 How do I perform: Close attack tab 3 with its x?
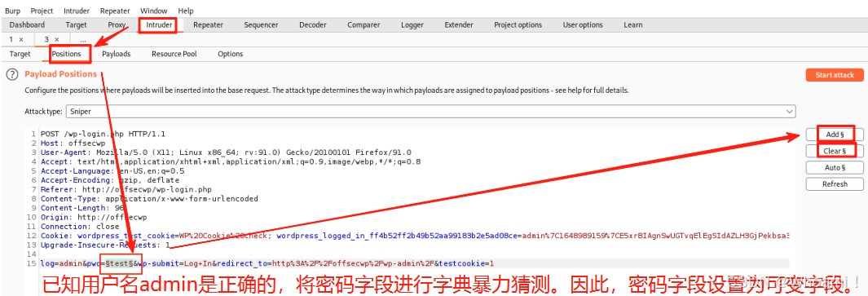56,39
